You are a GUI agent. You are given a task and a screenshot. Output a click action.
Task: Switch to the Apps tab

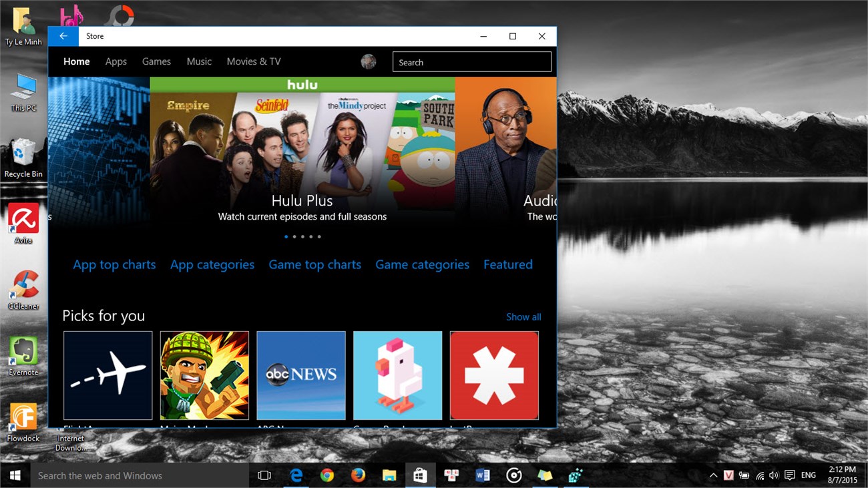click(x=116, y=61)
